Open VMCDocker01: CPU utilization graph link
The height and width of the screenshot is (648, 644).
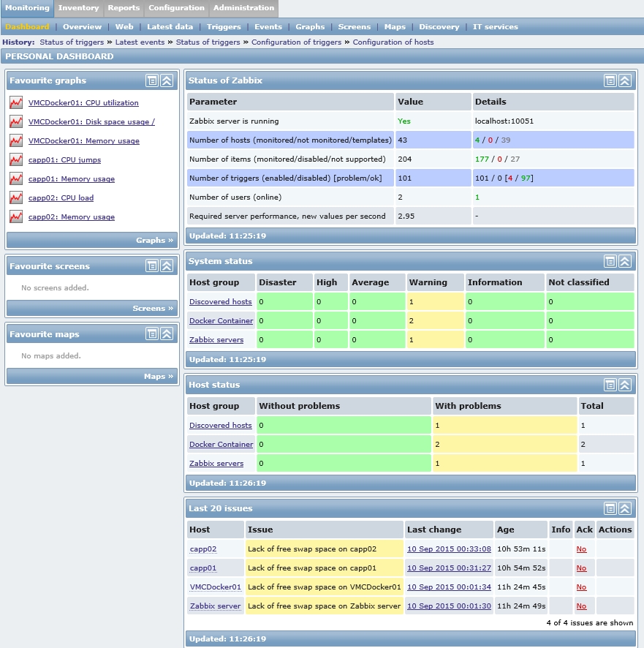(83, 103)
